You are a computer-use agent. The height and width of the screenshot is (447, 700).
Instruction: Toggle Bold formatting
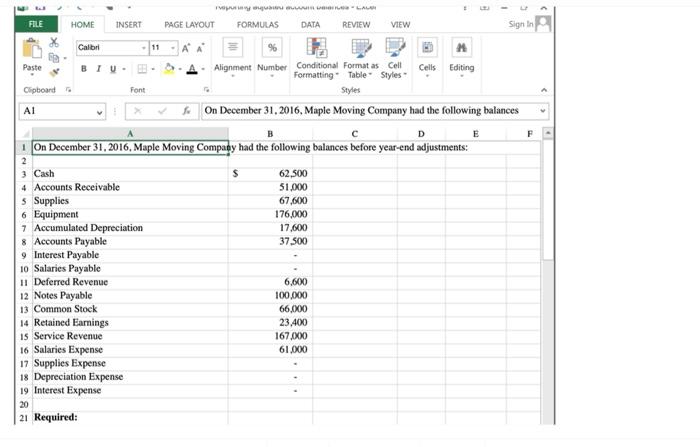83,69
